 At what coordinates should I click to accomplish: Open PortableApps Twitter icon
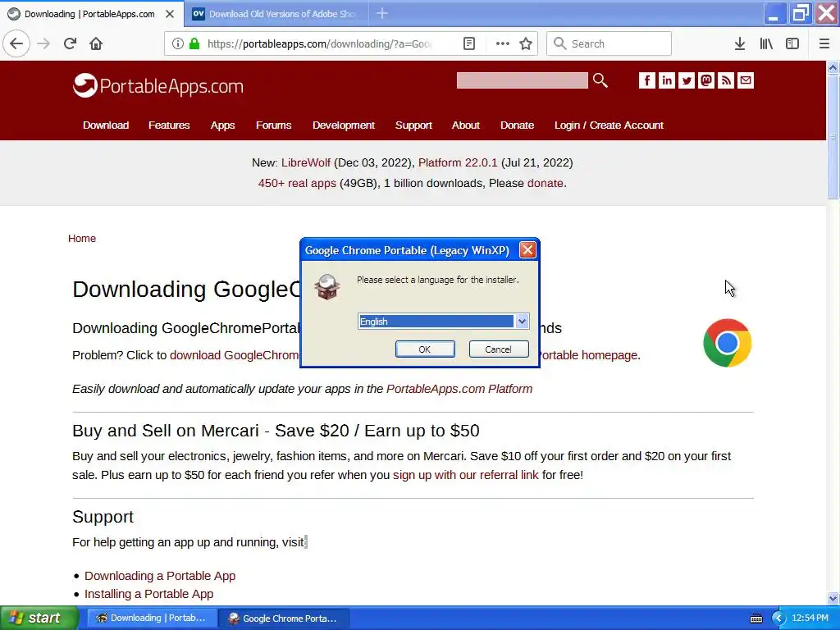(687, 80)
